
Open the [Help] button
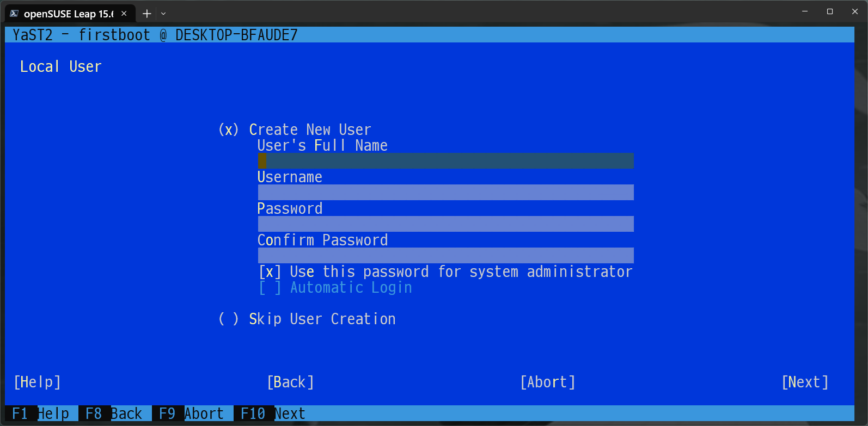[38, 382]
